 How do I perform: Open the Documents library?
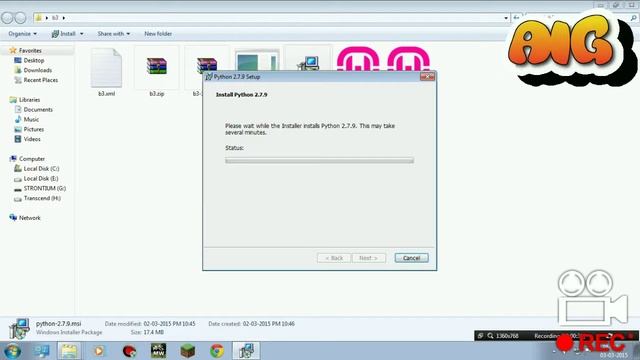[38, 109]
